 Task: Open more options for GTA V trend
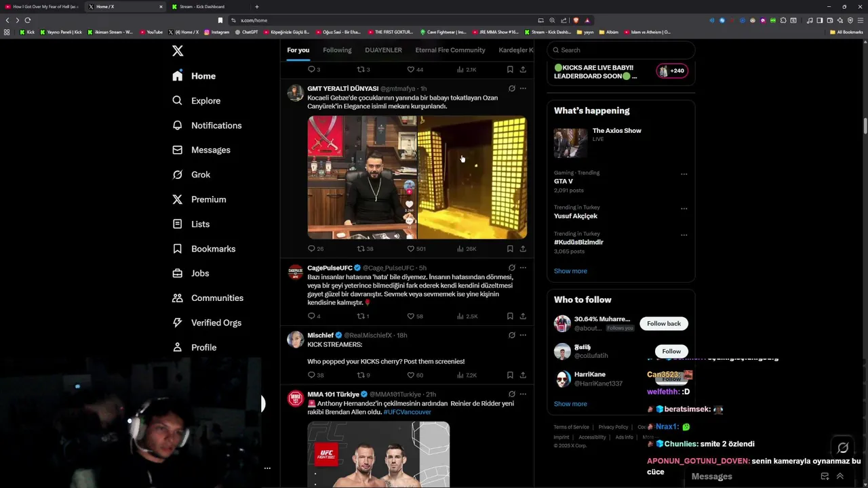click(x=684, y=174)
